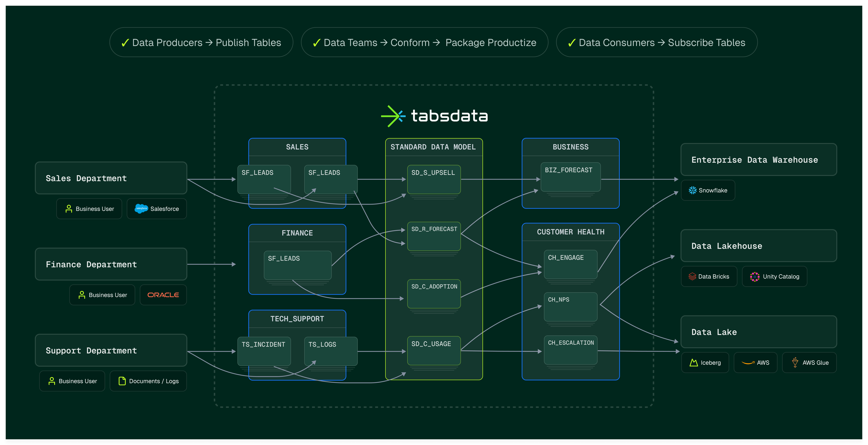Click the Snowflake logo icon
Image resolution: width=868 pixels, height=445 pixels.
tap(692, 191)
